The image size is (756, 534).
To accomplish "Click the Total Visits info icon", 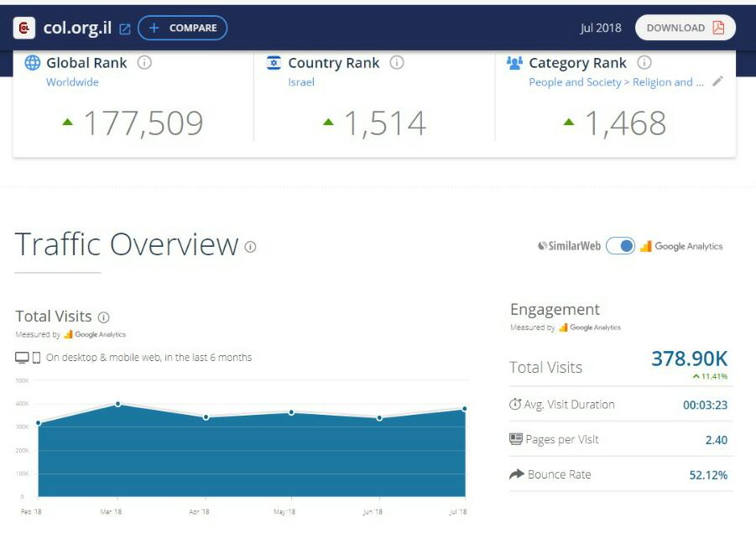I will pos(104,317).
